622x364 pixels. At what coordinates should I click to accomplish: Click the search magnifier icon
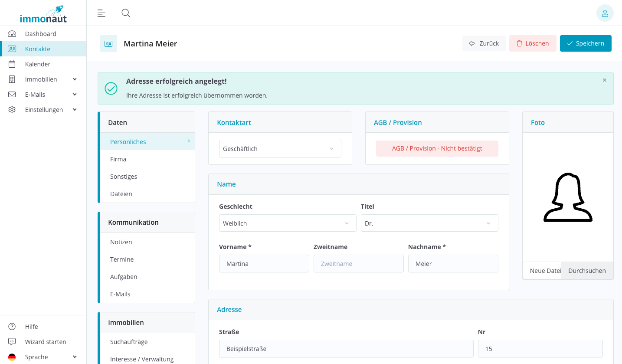coord(126,13)
